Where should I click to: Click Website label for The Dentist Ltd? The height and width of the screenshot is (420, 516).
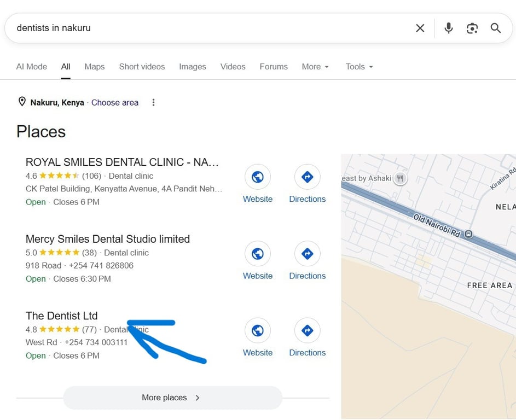pos(258,353)
